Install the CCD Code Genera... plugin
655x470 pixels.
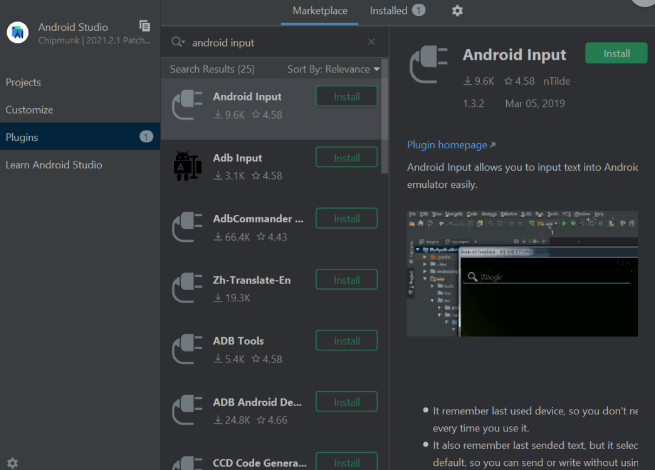[347, 462]
